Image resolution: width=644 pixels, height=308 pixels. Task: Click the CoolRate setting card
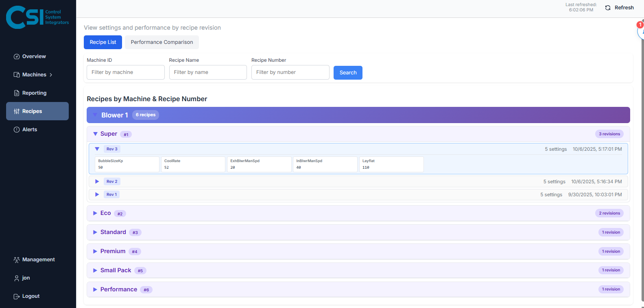coord(193,164)
